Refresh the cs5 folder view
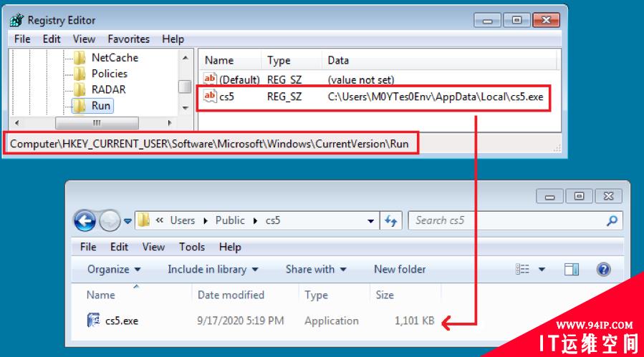The width and height of the screenshot is (644, 357). click(x=390, y=221)
